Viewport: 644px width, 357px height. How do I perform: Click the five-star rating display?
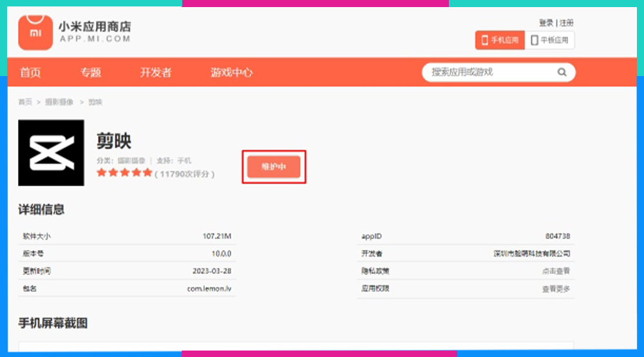pyautogui.click(x=124, y=173)
